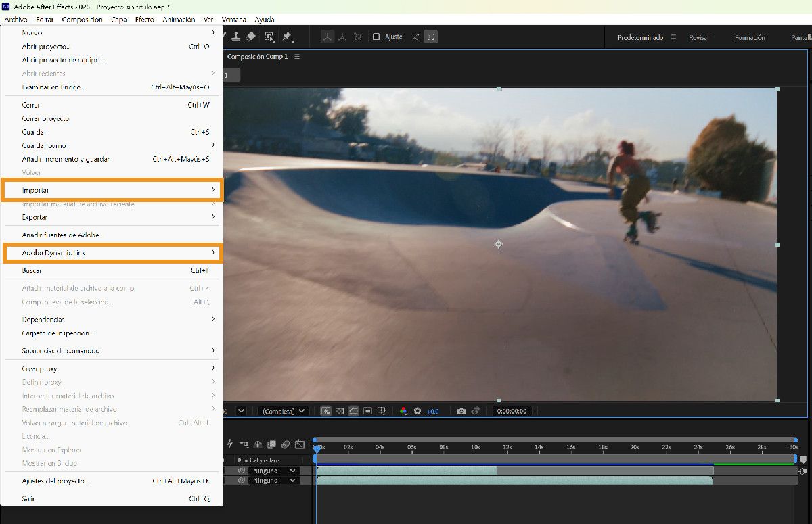Viewport: 812px width, 524px height.
Task: Select the Predeterminado workspace
Action: [640, 38]
